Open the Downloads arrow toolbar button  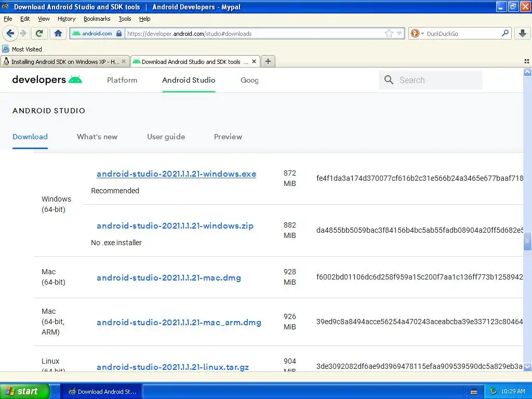[x=523, y=33]
